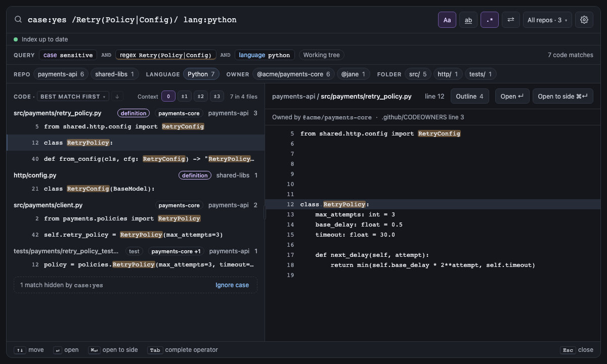
Task: Open the All repos dropdown
Action: (547, 20)
